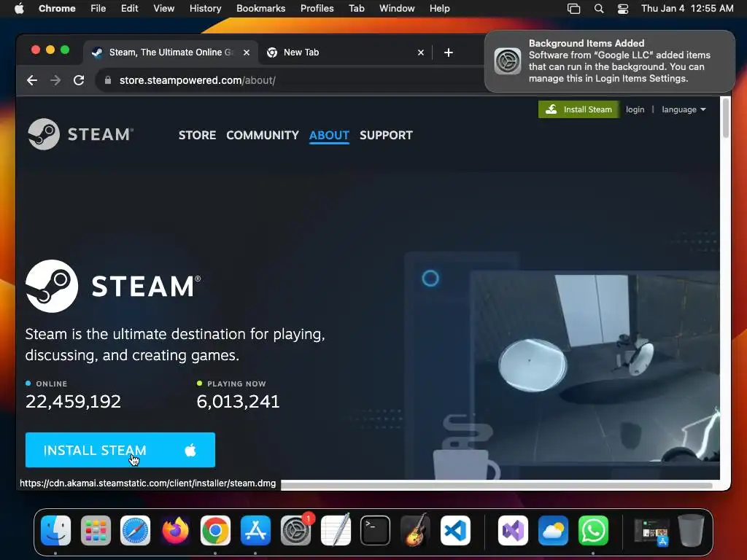This screenshot has height=560, width=747.
Task: Switch to the Steam browser tab
Action: click(x=171, y=52)
